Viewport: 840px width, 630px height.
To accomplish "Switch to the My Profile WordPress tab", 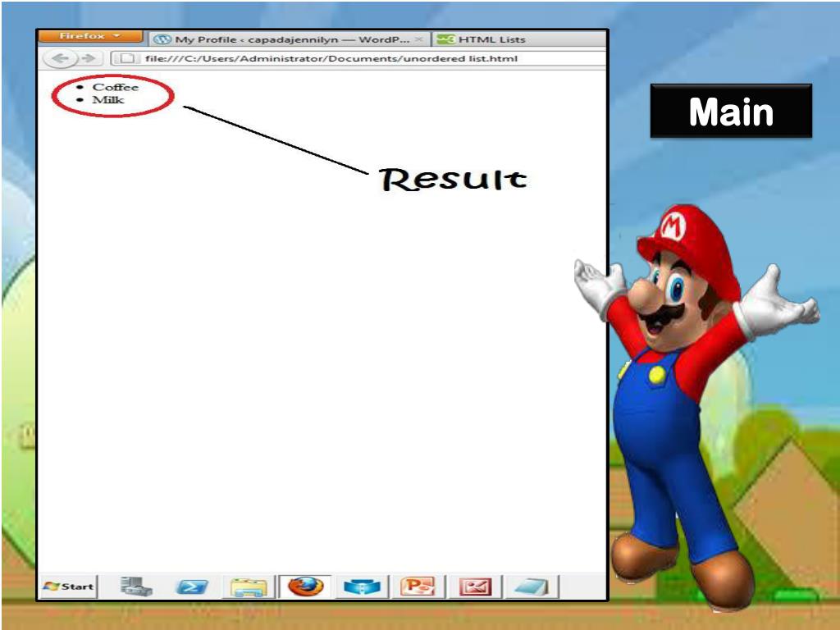I will (288, 39).
